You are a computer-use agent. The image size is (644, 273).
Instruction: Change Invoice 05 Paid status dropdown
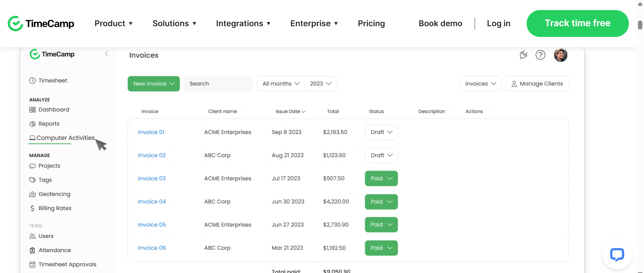click(x=381, y=225)
